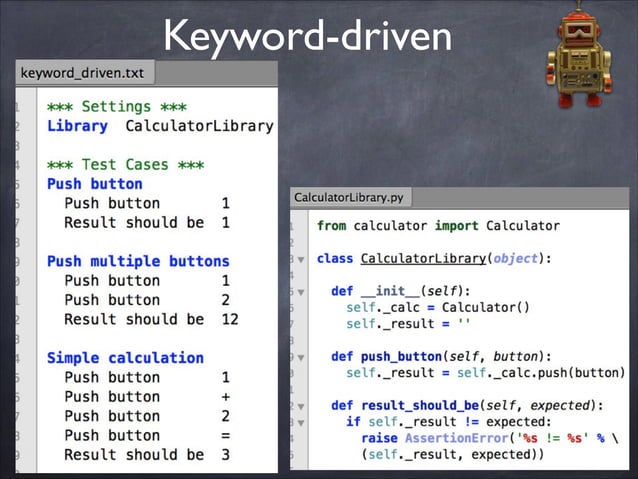
Task: Collapse the CalculatorLibrary class fold arrow
Action: pos(301,259)
